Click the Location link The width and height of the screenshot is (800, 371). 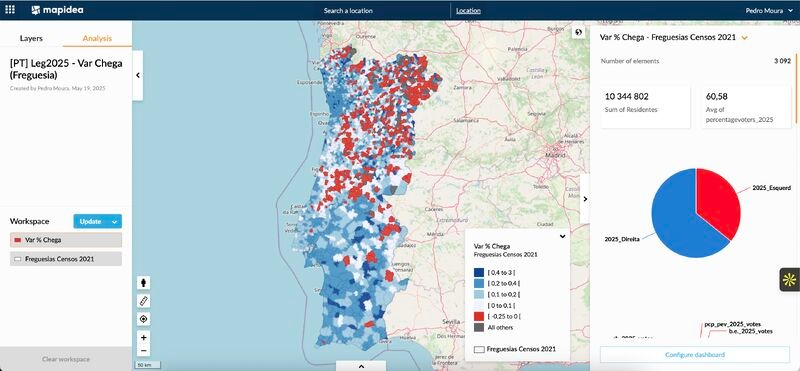468,10
